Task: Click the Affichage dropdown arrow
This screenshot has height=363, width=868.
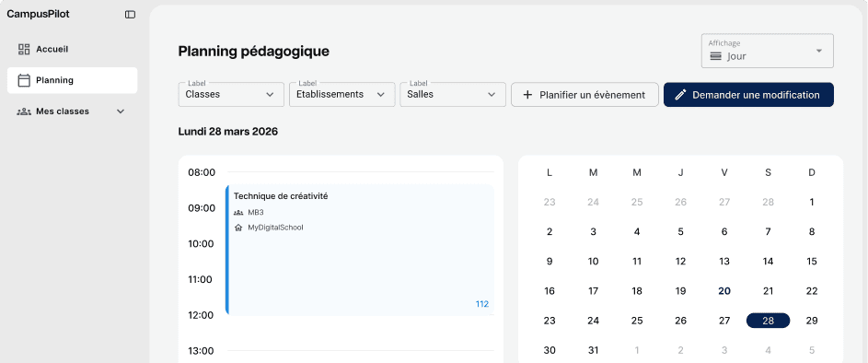Action: [818, 51]
